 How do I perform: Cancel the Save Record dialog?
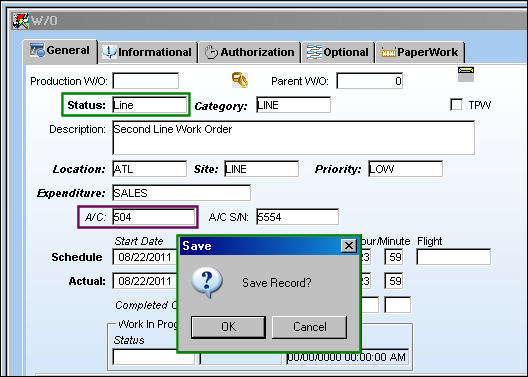click(x=309, y=327)
